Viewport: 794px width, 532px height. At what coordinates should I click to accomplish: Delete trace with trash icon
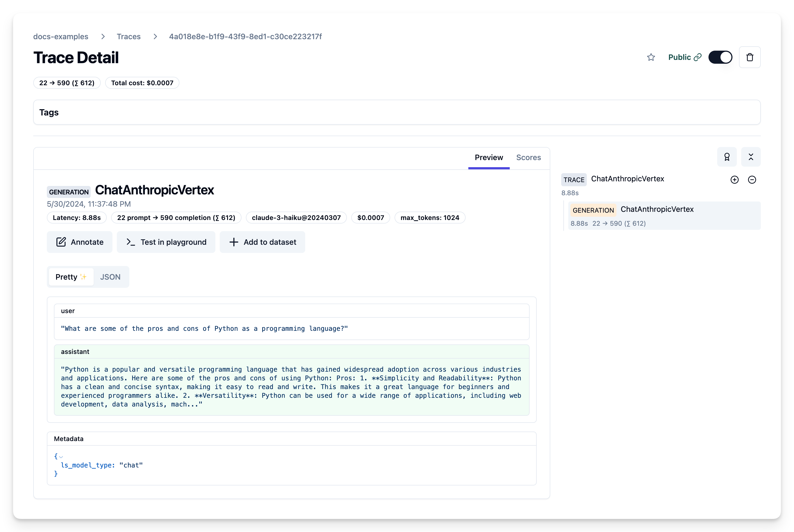(x=750, y=57)
